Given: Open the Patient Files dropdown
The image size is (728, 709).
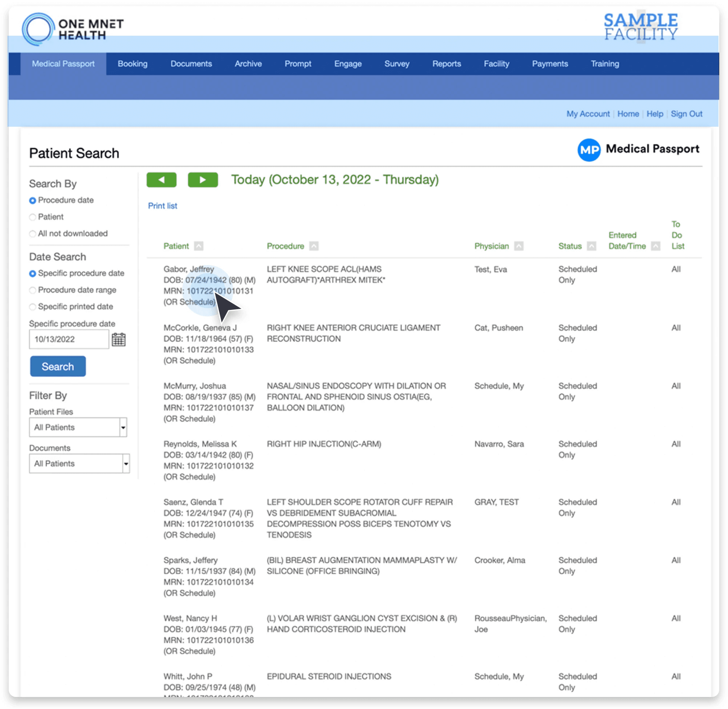Looking at the screenshot, I should [x=78, y=427].
